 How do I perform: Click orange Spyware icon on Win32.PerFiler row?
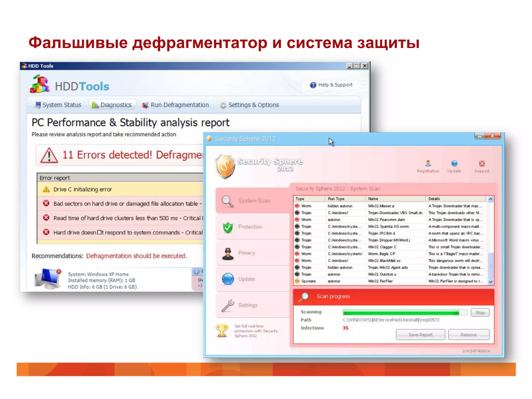tap(297, 281)
